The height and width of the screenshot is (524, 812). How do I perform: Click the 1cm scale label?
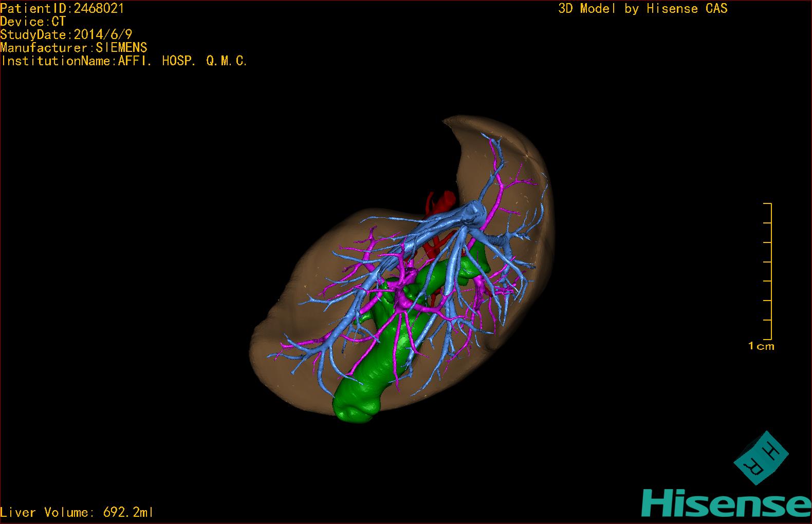(x=761, y=346)
